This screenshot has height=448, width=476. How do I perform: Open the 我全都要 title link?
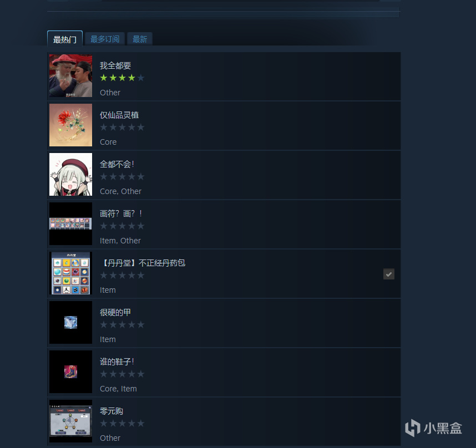115,65
